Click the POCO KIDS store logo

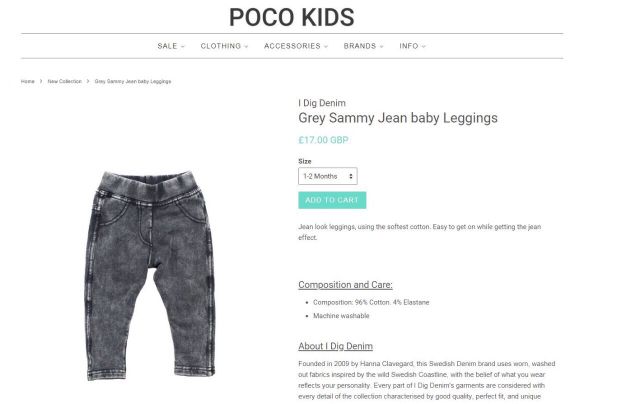click(x=291, y=17)
